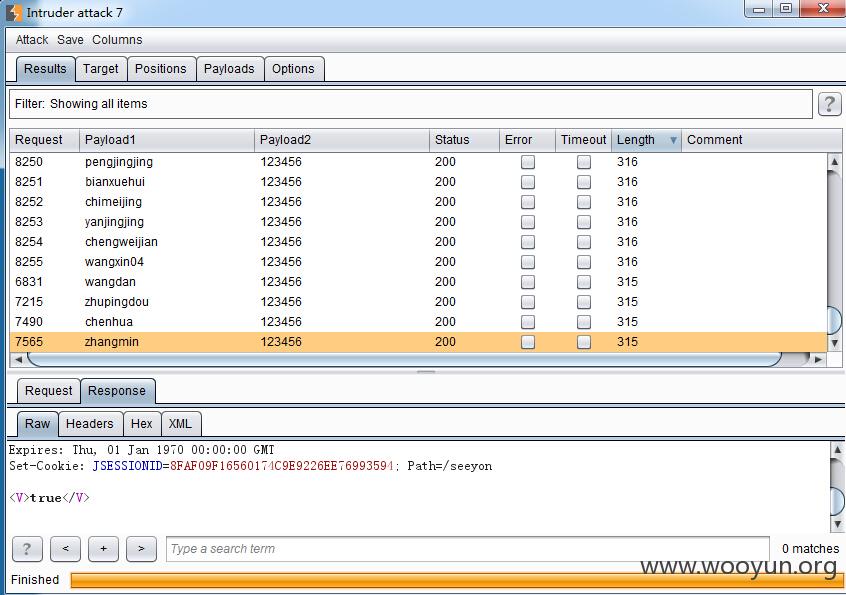Toggle Timeout checkbox for wangdan row

(x=584, y=282)
